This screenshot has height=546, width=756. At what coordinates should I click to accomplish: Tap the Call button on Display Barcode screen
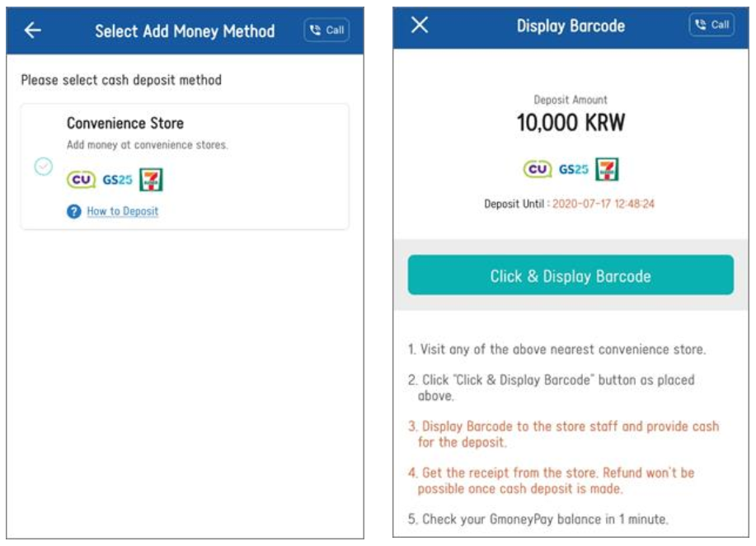(x=711, y=25)
